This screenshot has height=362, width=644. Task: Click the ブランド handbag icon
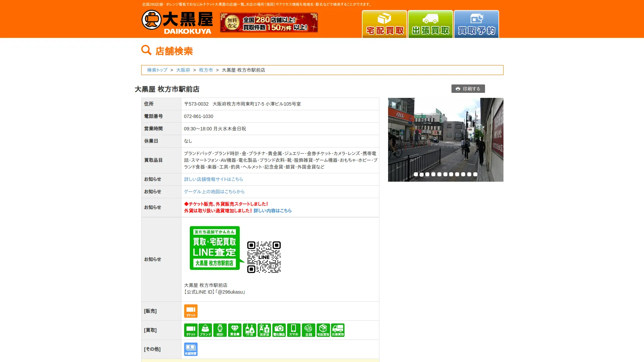coord(205,330)
